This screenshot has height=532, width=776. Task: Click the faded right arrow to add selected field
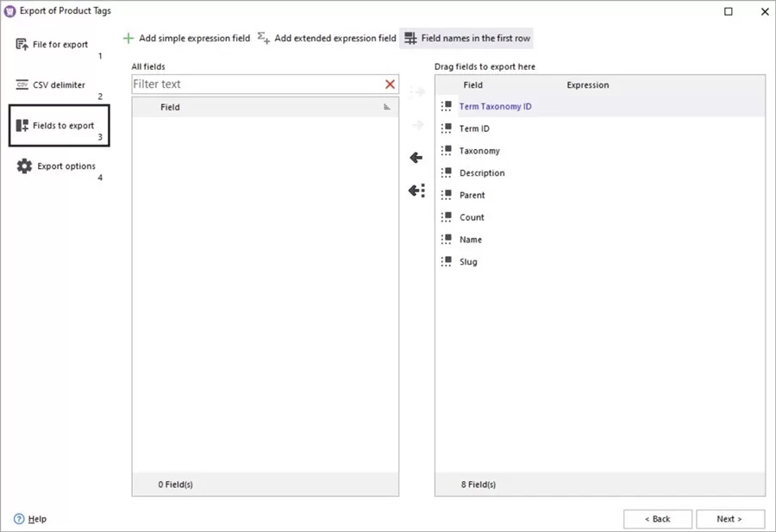point(417,124)
